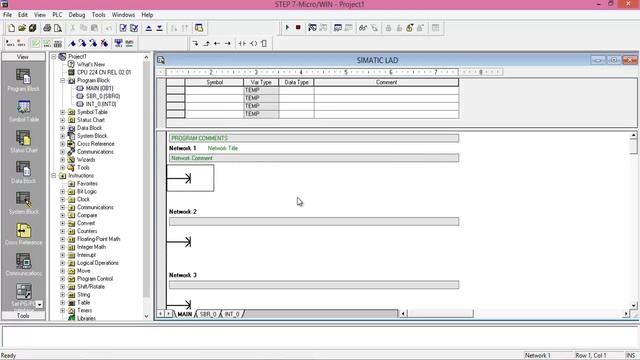
Task: Switch to the SBR_0 tab
Action: 208,314
